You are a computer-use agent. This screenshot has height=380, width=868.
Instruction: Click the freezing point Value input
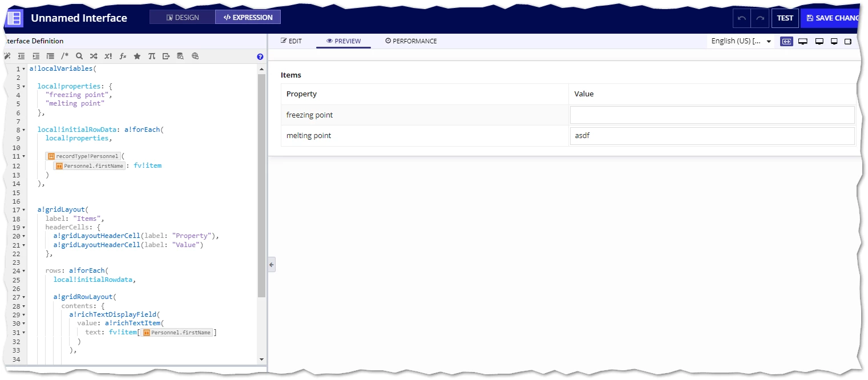712,115
